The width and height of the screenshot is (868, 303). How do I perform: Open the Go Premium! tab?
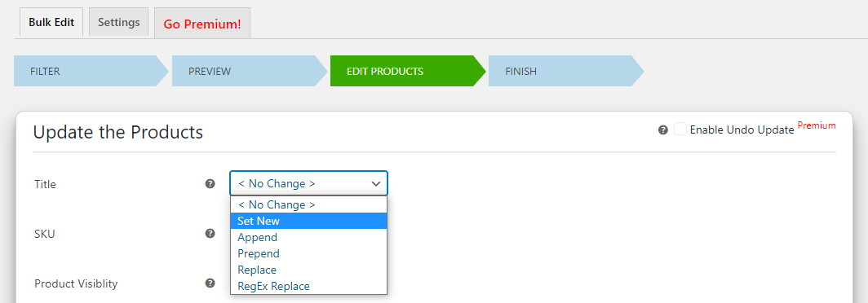pos(202,24)
